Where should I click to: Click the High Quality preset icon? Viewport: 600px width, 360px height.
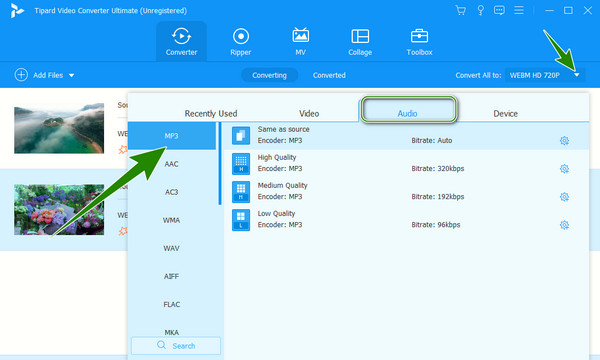coord(241,164)
